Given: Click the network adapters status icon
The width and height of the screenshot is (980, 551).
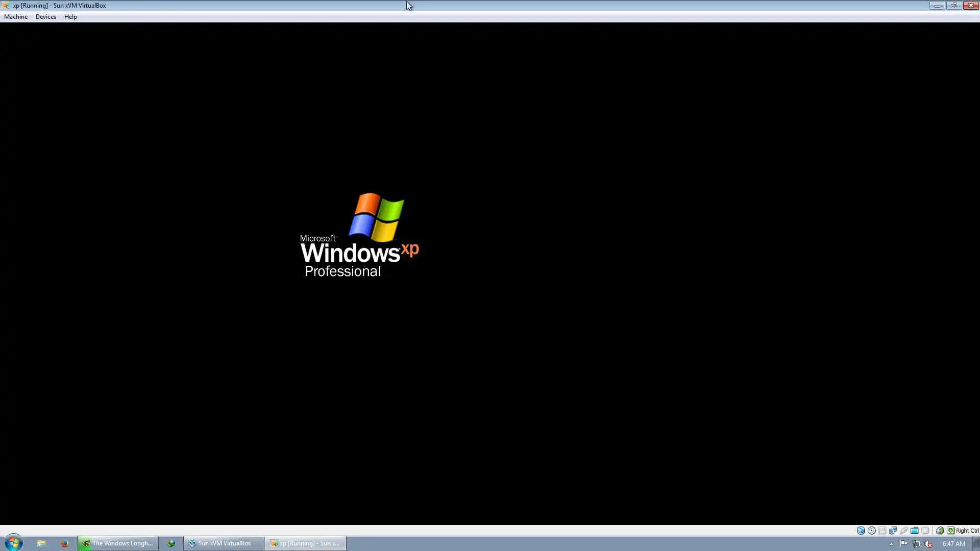Looking at the screenshot, I should coord(893,531).
